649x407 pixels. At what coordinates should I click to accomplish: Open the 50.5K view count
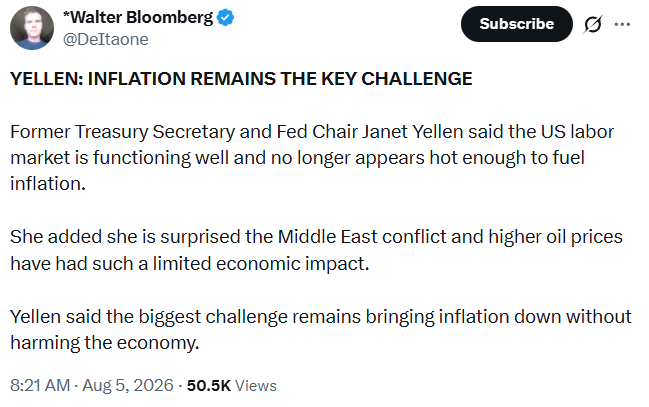[209, 385]
